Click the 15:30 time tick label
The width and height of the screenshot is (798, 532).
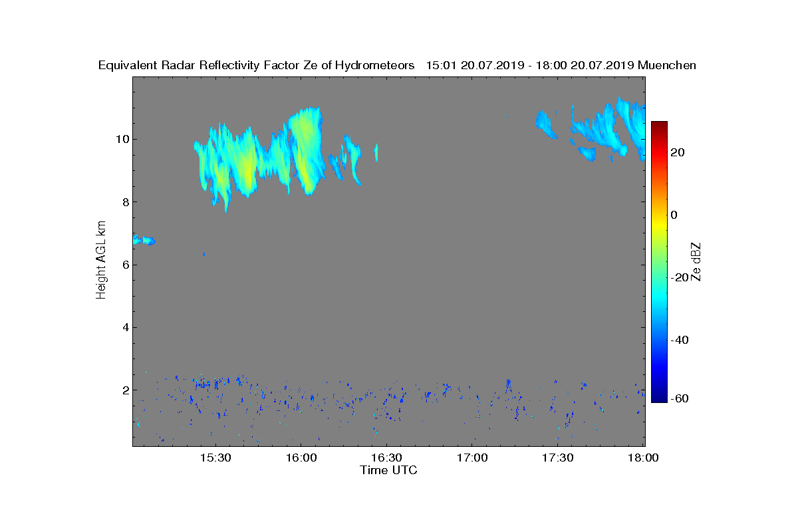[215, 458]
